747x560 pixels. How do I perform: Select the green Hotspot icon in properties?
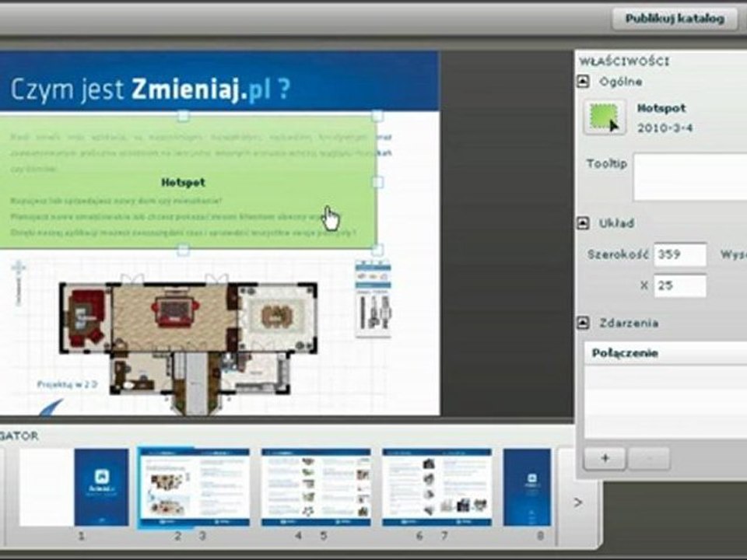[x=605, y=117]
